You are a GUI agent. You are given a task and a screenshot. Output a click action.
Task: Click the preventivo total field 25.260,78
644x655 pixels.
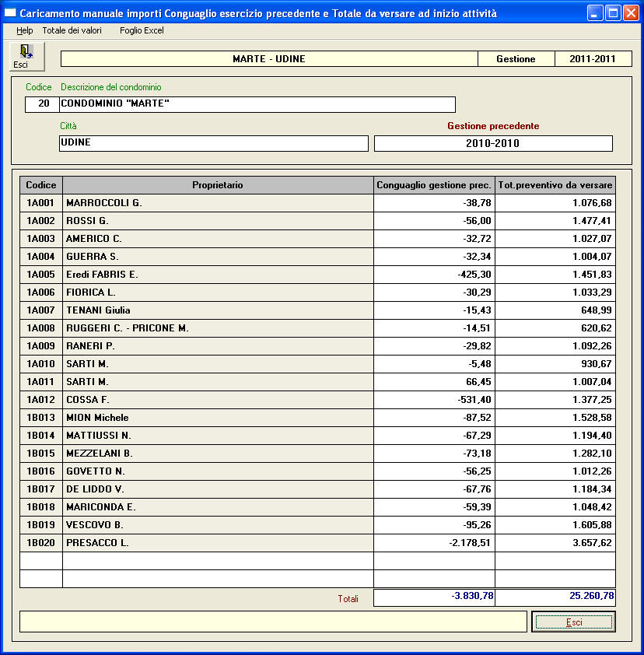tap(555, 597)
